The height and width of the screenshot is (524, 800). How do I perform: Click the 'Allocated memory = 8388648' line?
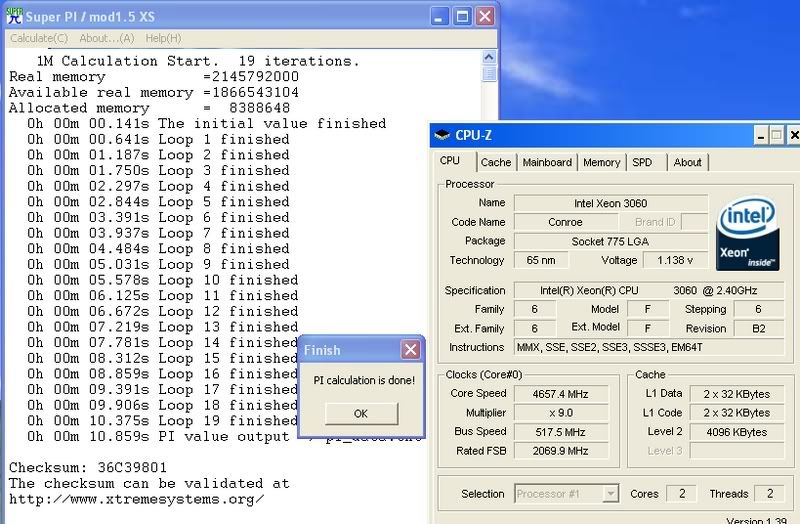[x=149, y=108]
